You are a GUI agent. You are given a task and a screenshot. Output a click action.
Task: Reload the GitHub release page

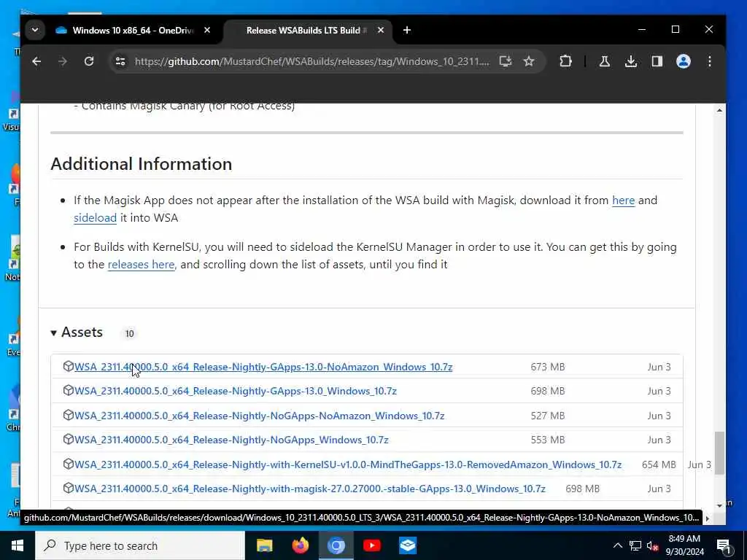(x=89, y=61)
